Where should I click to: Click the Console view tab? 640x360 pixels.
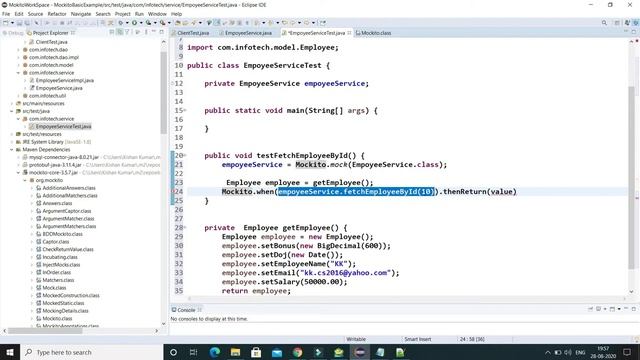point(186,310)
